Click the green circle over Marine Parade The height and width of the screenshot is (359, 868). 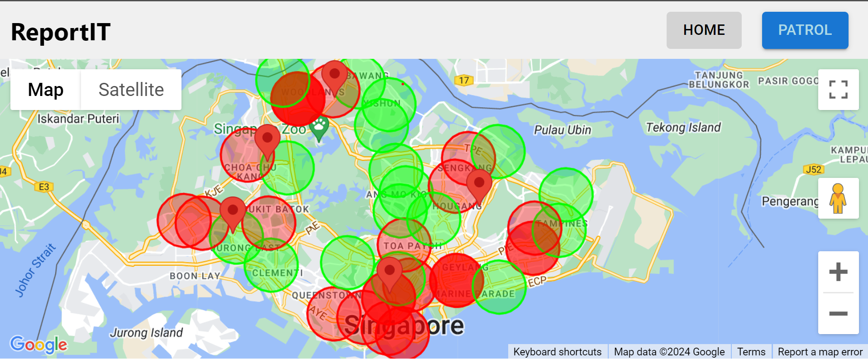point(499,287)
